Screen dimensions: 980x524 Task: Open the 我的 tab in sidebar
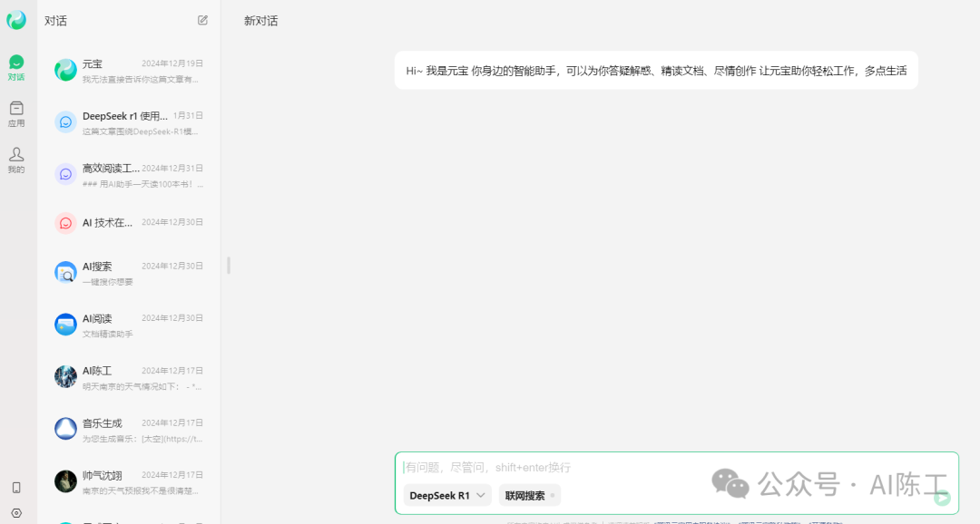click(x=16, y=160)
